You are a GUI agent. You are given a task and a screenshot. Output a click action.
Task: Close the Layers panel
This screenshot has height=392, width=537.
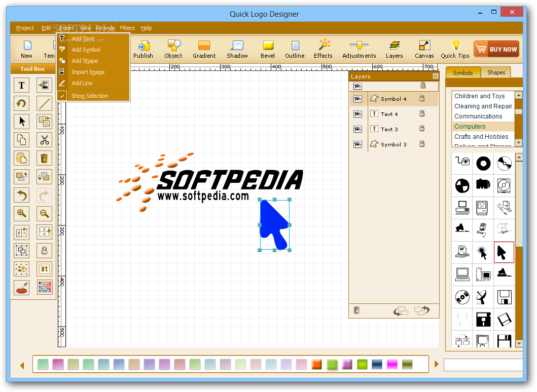(435, 76)
